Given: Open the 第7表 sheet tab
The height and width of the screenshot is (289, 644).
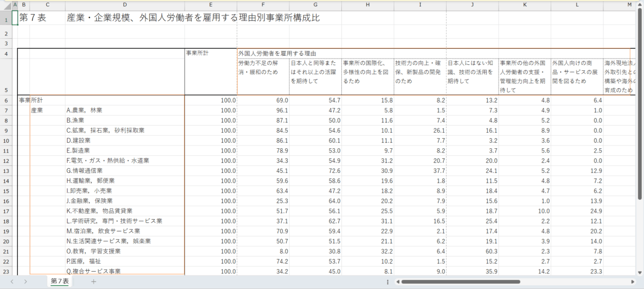Looking at the screenshot, I should point(60,281).
